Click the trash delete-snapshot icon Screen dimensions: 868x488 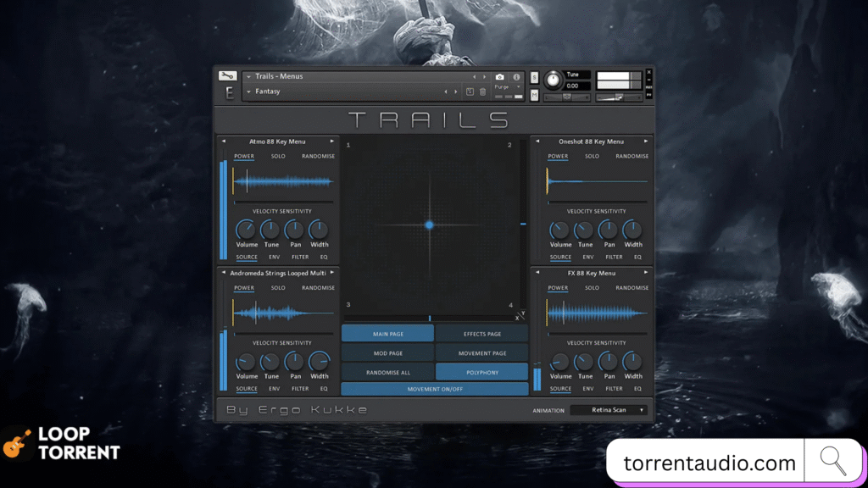tap(483, 91)
